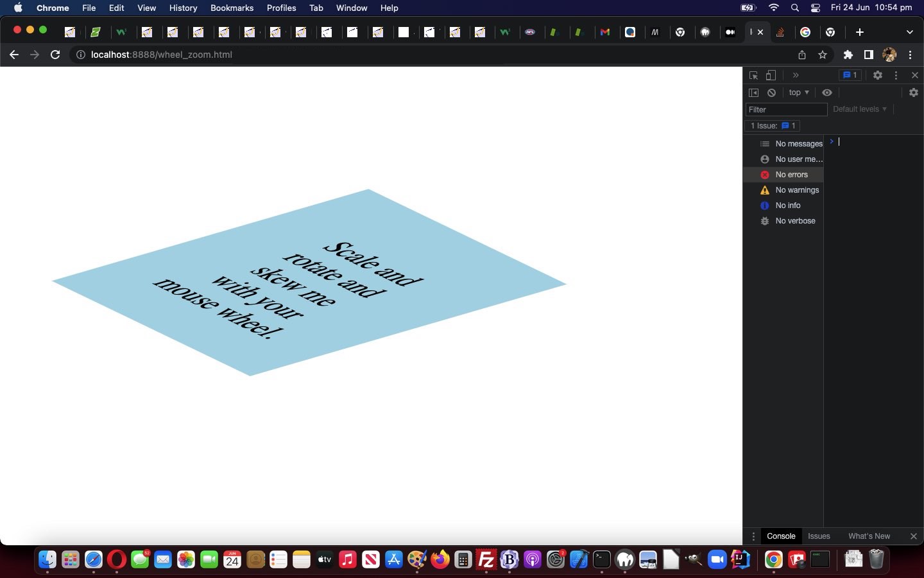This screenshot has width=924, height=578.
Task: Click inside the console Filter field
Action: 785,109
